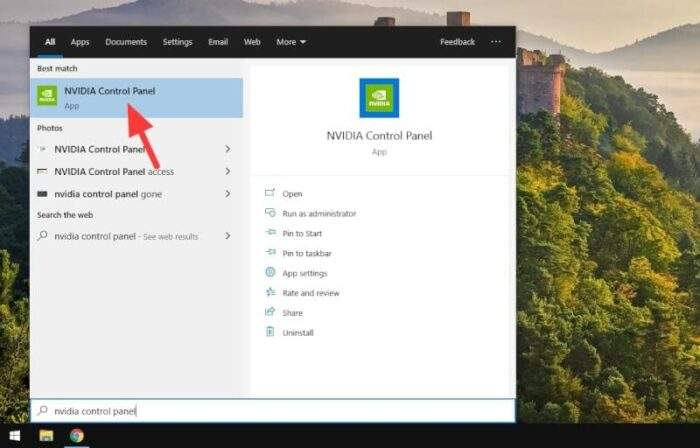Click Open in the preview actions
Image resolution: width=700 pixels, height=448 pixels.
tap(292, 194)
